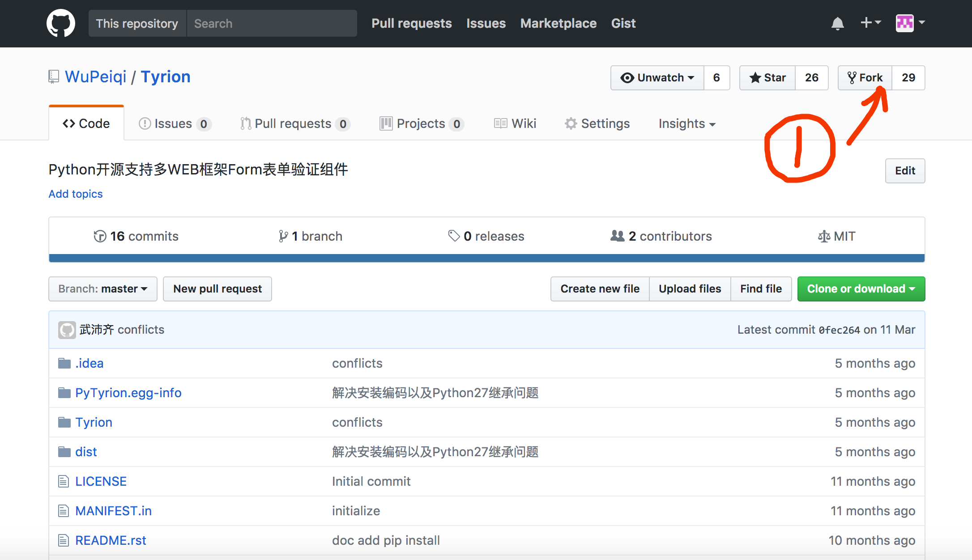972x560 pixels.
Task: Click the .idea folder icon
Action: click(x=64, y=363)
